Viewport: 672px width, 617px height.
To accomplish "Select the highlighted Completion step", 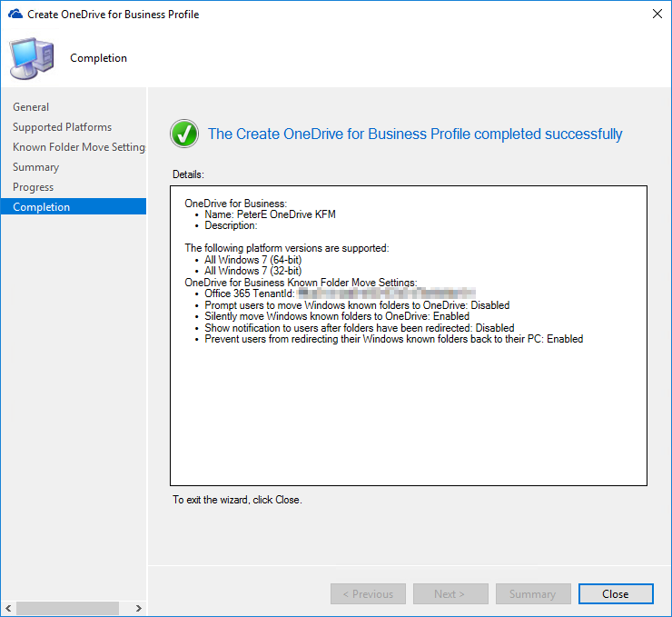I will point(42,207).
